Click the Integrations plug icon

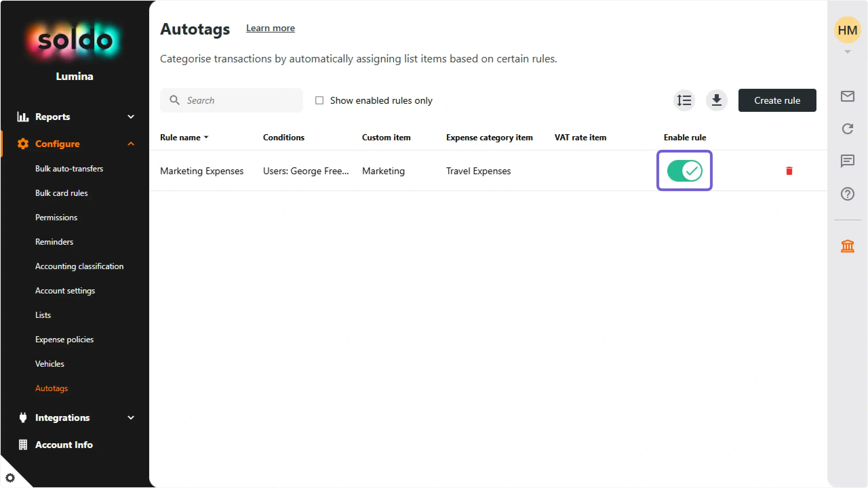coord(23,418)
